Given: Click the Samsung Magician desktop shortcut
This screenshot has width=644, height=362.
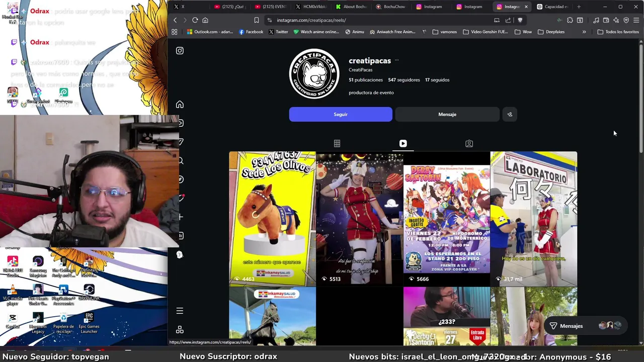Looking at the screenshot, I should pos(38,266).
